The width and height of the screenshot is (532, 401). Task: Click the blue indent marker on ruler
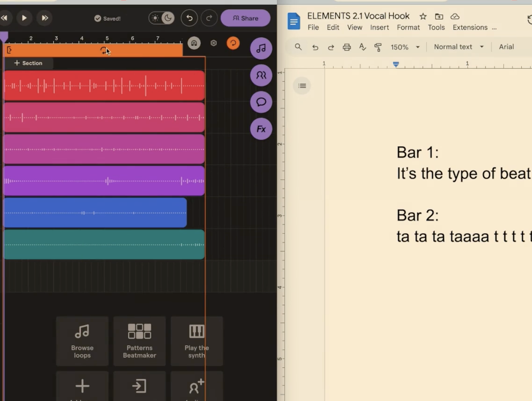pyautogui.click(x=395, y=64)
